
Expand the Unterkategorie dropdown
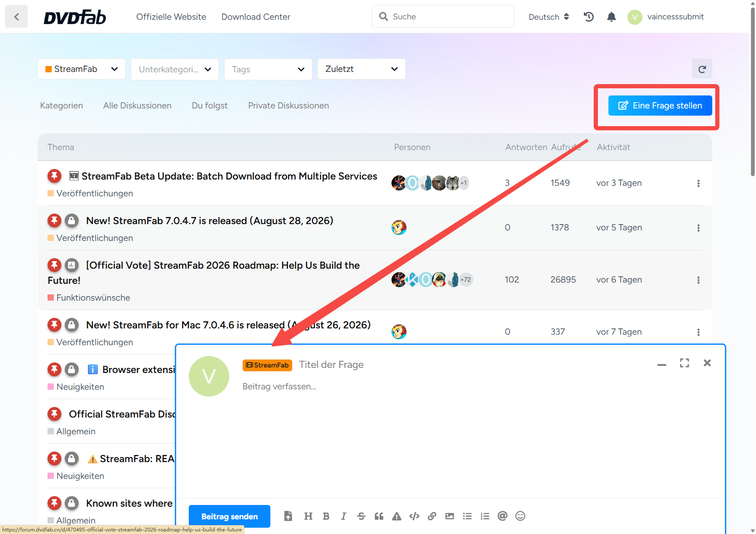175,69
